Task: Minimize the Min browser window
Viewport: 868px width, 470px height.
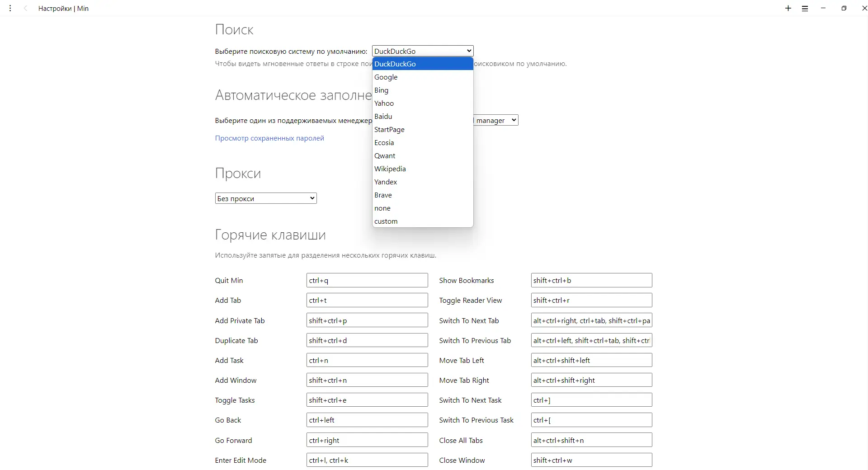Action: coord(823,9)
